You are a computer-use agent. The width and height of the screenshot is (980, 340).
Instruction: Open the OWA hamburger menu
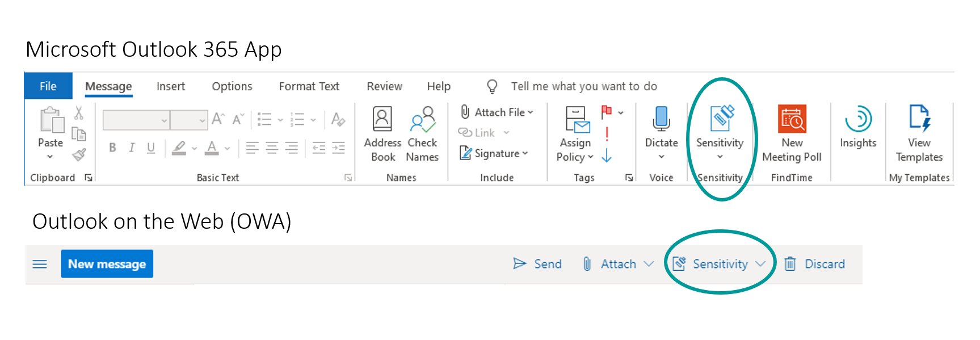coord(40,264)
